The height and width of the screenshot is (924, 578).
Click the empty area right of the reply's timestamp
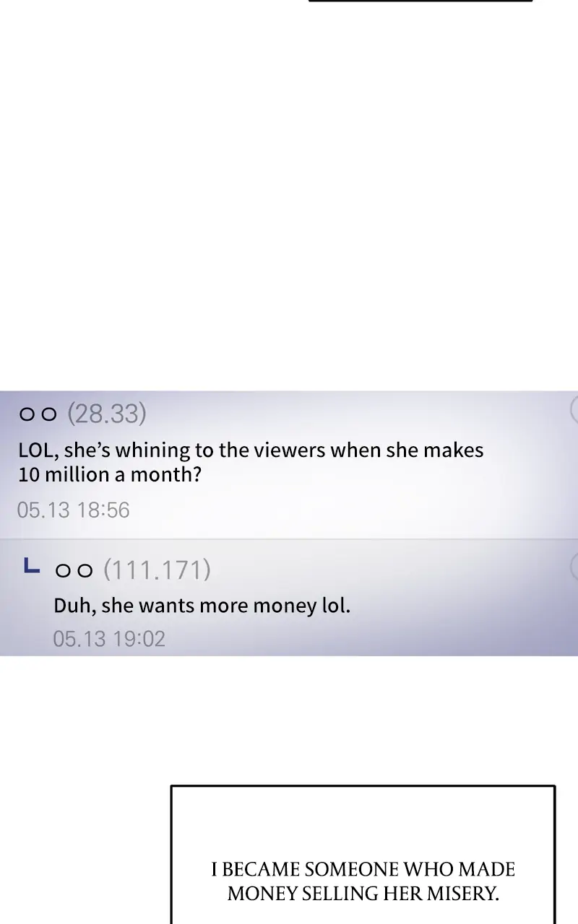(372, 639)
